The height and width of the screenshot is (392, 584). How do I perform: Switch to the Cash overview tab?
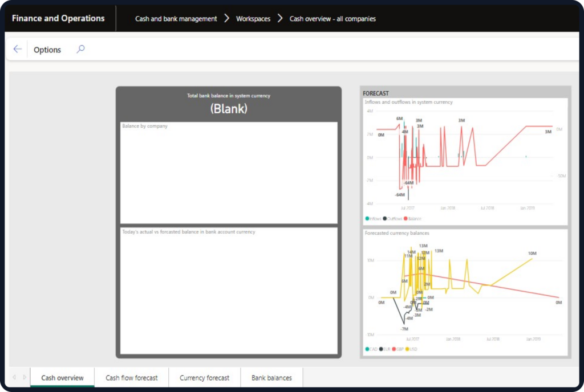[x=62, y=378]
